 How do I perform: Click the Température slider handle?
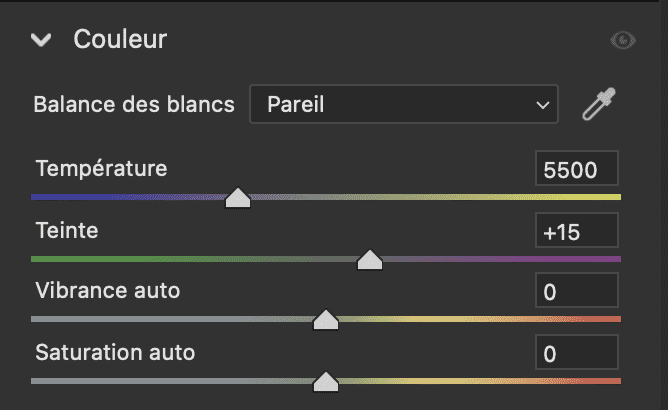tap(238, 197)
